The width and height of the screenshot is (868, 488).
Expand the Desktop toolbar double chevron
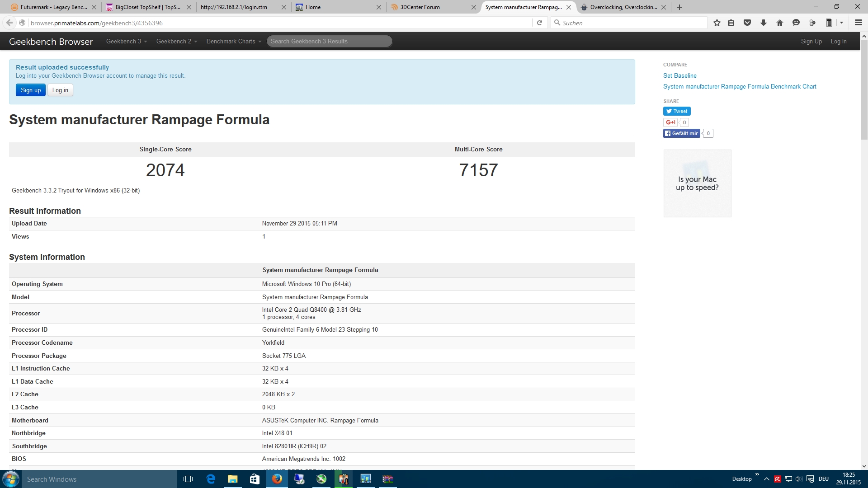757,474
